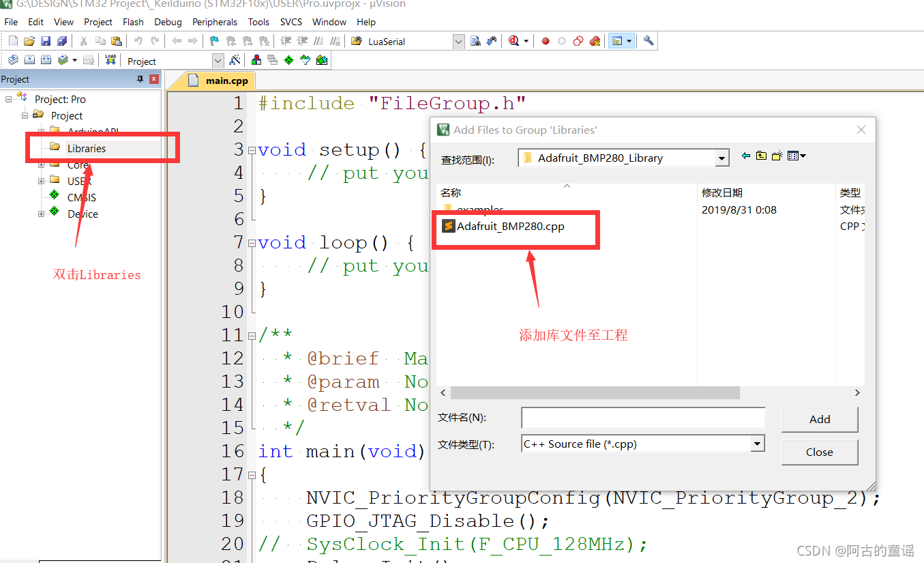Screen dimensions: 924x563
Task: Disable all breakpoints via the gray circle icon
Action: pyautogui.click(x=561, y=40)
